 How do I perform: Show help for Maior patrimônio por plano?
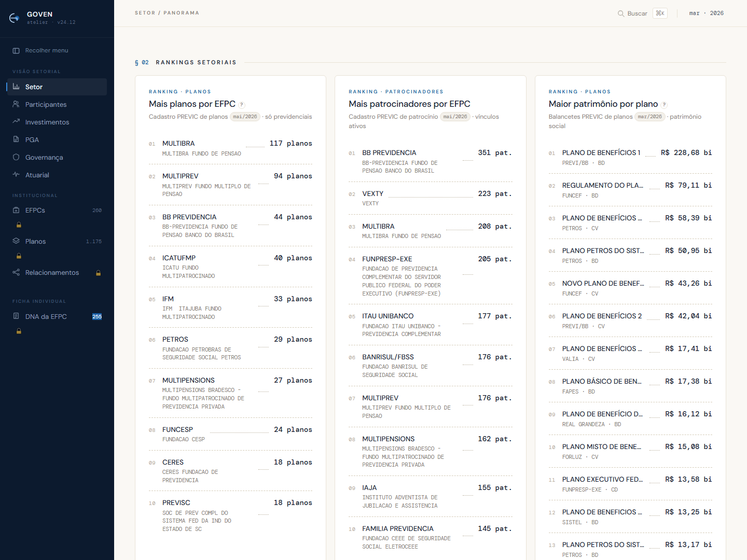point(665,105)
